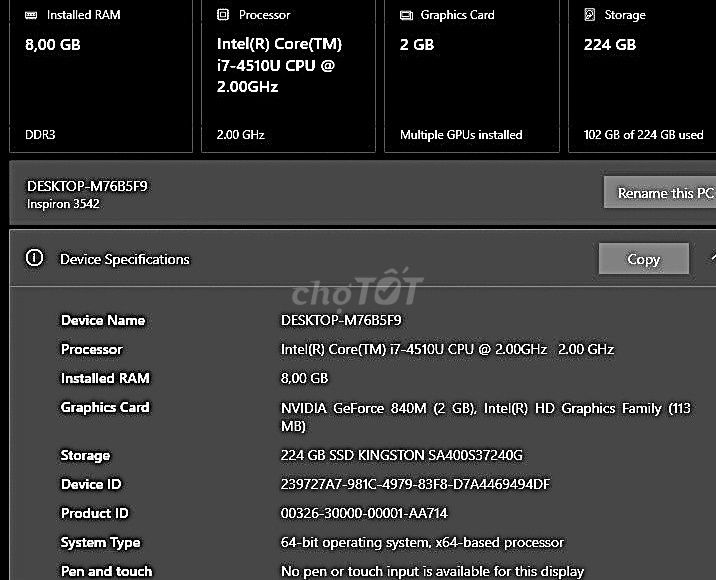Screen dimensions: 716x580
Task: Click the Storage drive icon
Action: pos(590,15)
